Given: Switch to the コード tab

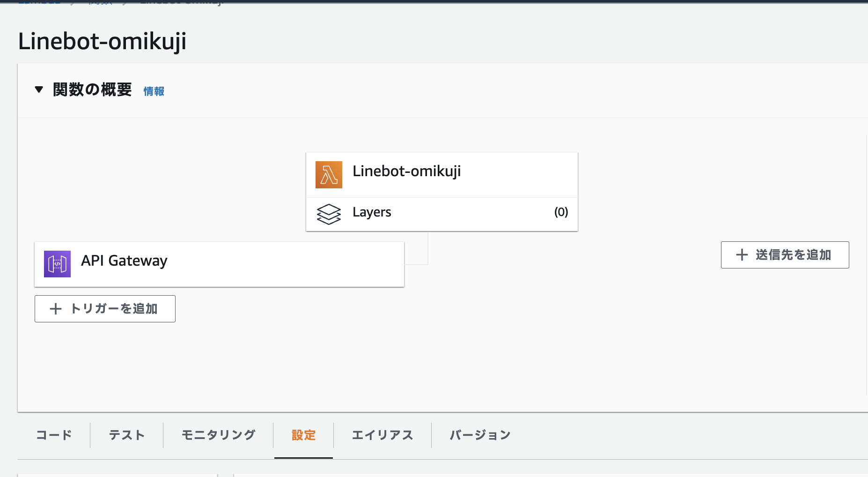Looking at the screenshot, I should [53, 435].
